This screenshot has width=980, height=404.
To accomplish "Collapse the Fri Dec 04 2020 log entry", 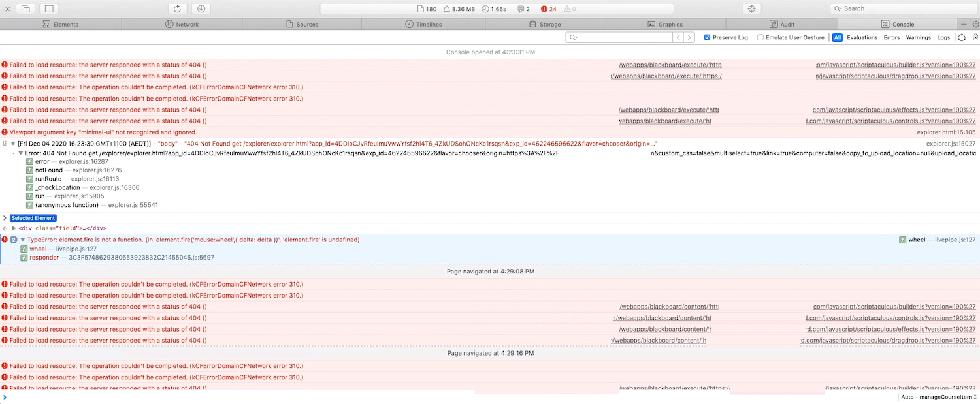I will pos(13,143).
